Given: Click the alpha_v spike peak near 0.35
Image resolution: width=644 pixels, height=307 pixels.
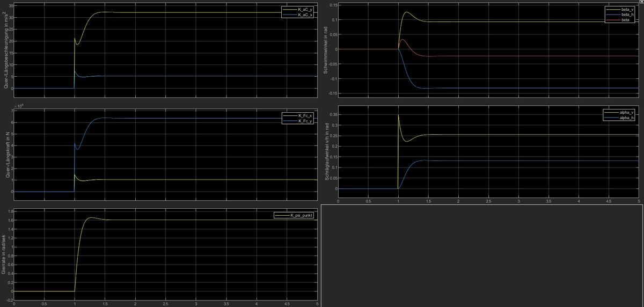Looking at the screenshot, I should tap(398, 115).
